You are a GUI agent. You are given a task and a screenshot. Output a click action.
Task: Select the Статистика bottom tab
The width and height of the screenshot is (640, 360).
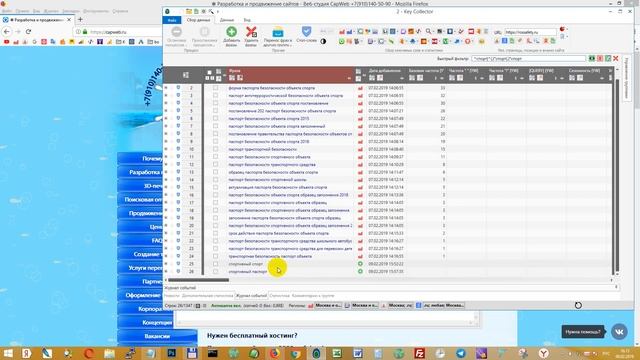pos(280,296)
